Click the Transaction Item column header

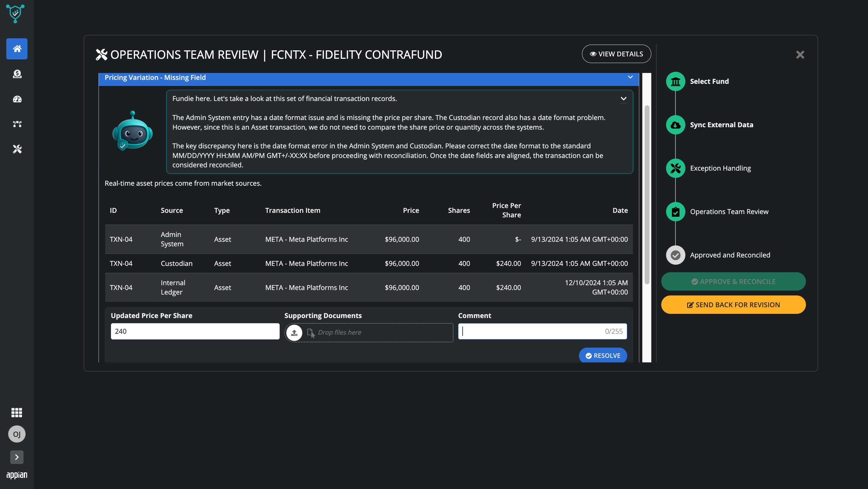(x=292, y=210)
